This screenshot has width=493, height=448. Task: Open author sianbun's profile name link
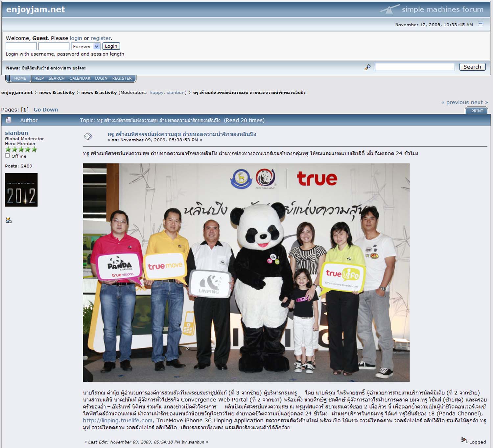point(16,133)
